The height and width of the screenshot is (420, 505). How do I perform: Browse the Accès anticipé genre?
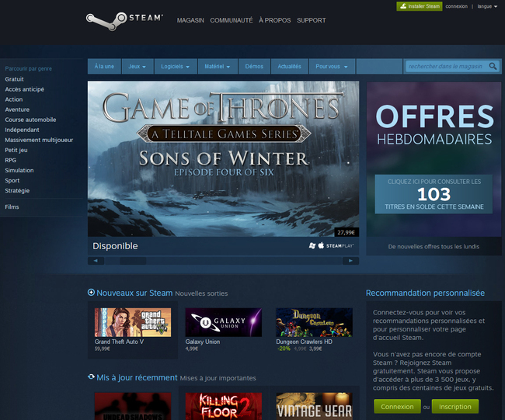[25, 89]
